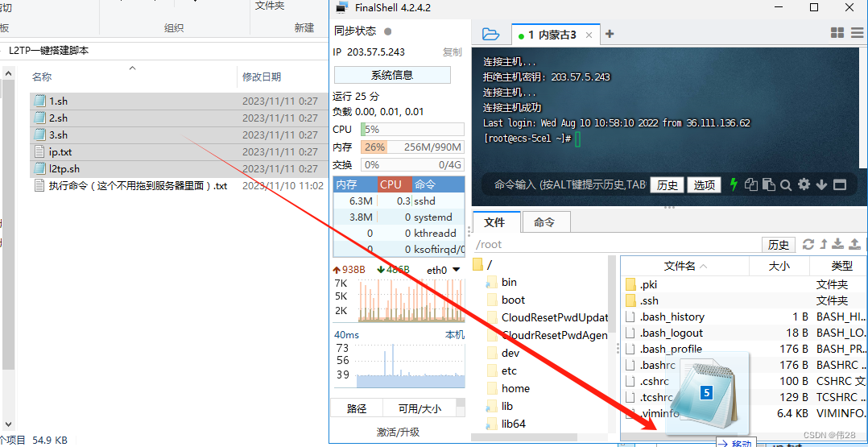Viewport: 868px width, 447px height.
Task: Click the green lightning quick command icon
Action: 734,184
